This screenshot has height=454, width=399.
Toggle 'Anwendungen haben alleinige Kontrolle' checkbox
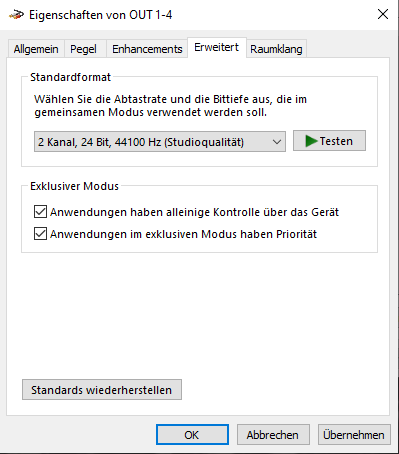click(x=40, y=212)
